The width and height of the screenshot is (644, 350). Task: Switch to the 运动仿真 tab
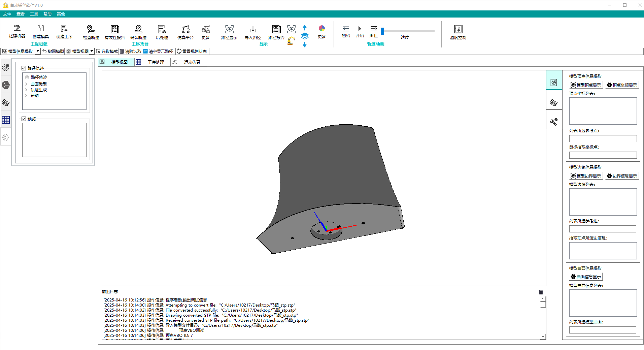coord(189,62)
